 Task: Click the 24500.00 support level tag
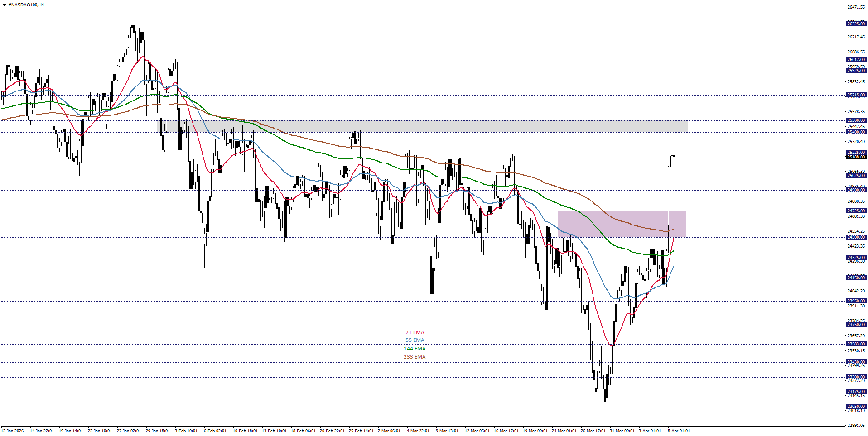click(855, 236)
